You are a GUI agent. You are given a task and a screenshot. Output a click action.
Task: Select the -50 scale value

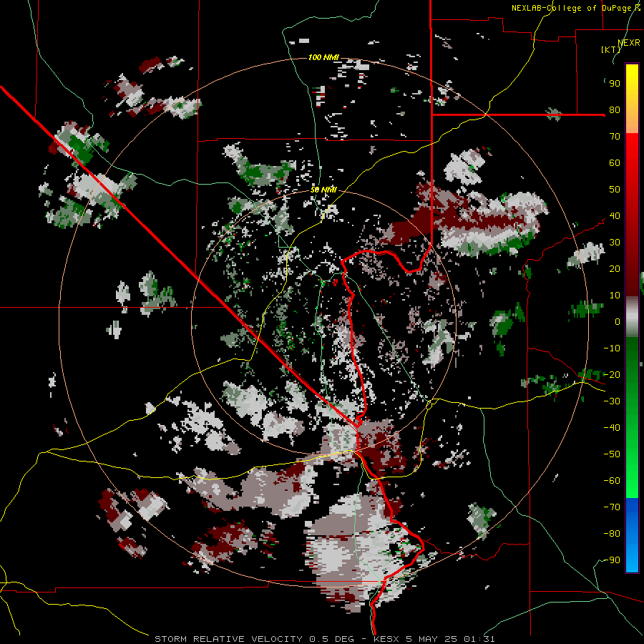pos(612,454)
